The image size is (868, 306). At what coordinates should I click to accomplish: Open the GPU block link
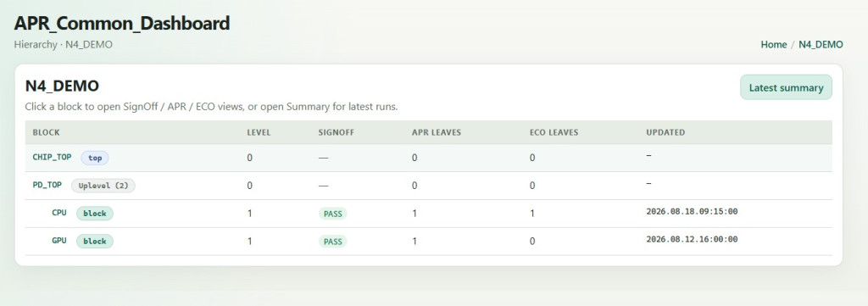59,241
